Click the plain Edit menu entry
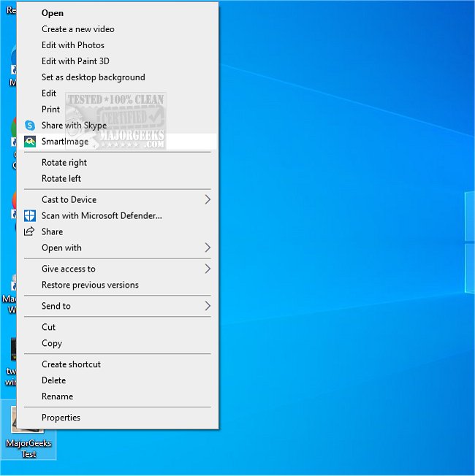This screenshot has width=475, height=476. [118, 93]
